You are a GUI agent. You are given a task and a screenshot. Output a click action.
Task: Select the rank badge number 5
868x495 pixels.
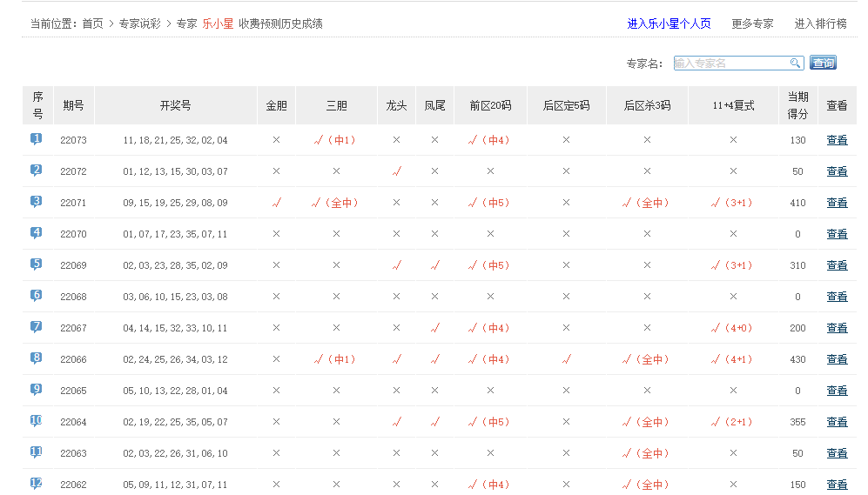pos(37,264)
